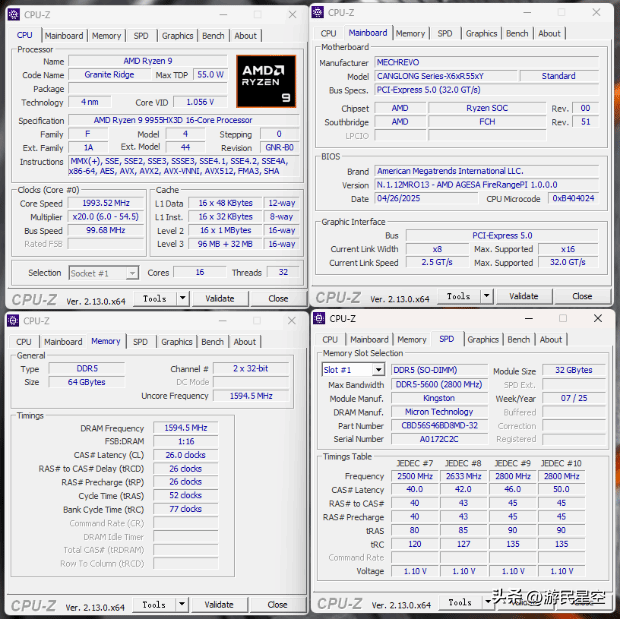Click the Core Speed value 1993.52 MHz
Image resolution: width=620 pixels, height=619 pixels.
pos(106,203)
